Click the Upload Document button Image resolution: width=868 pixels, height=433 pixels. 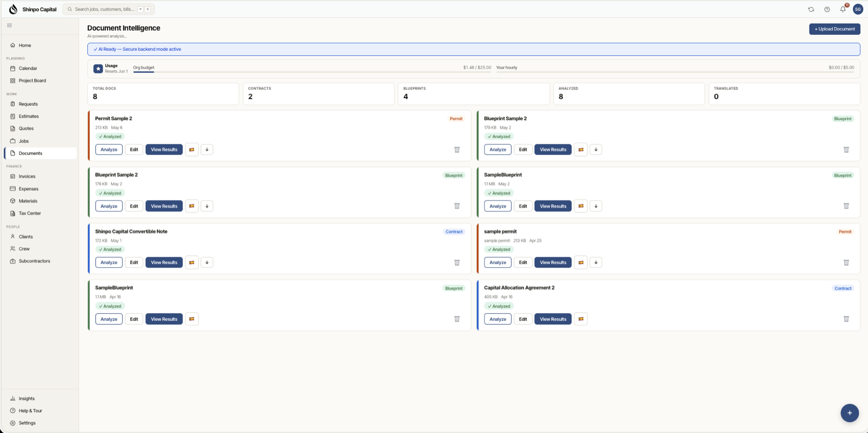(x=834, y=29)
